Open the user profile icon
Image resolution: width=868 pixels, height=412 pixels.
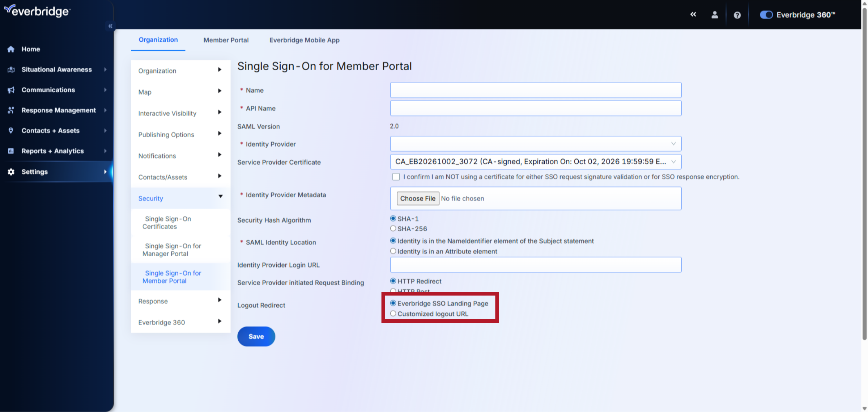coord(715,15)
